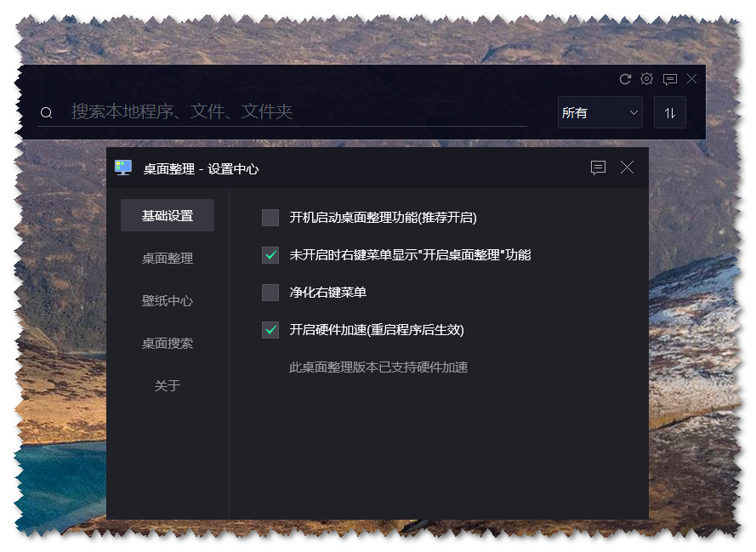Open the 关于 tab

(x=168, y=386)
